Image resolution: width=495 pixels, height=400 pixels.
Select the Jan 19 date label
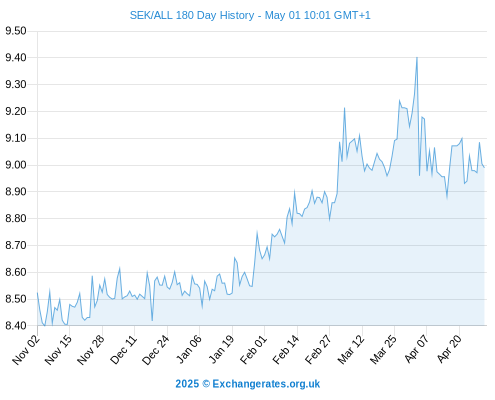(x=222, y=349)
